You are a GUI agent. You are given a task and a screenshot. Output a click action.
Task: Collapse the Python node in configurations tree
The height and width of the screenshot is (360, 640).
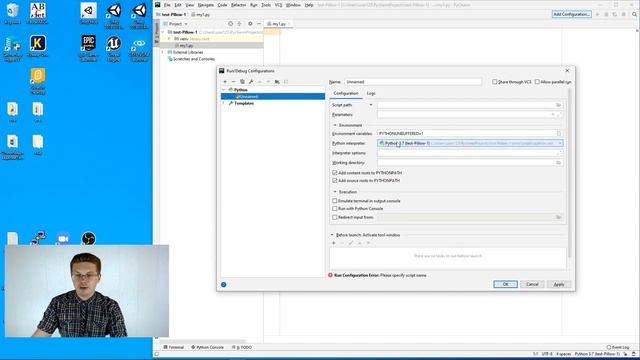click(x=224, y=90)
